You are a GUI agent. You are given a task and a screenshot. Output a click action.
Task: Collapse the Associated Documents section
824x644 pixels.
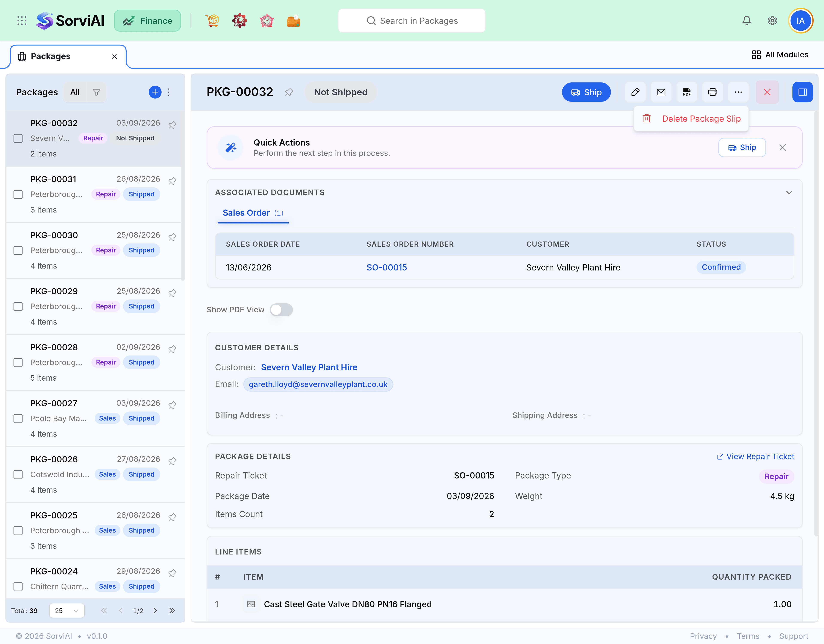789,193
